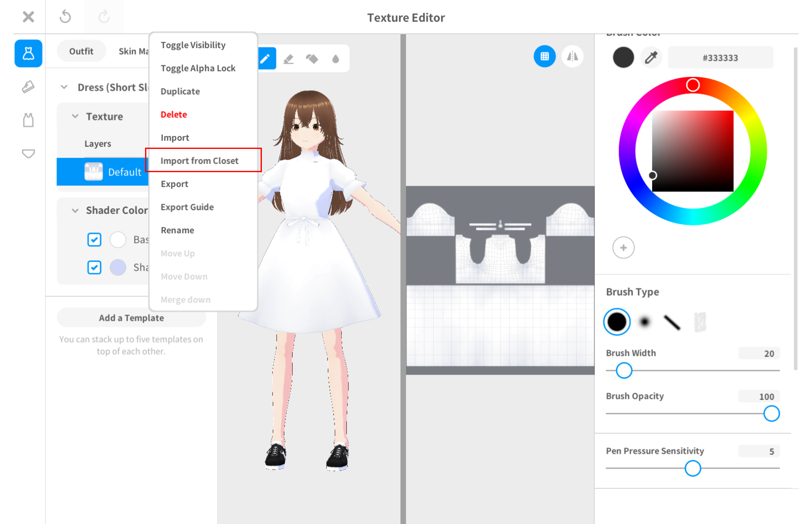Click the right panel vertical scrollbar

point(795,209)
